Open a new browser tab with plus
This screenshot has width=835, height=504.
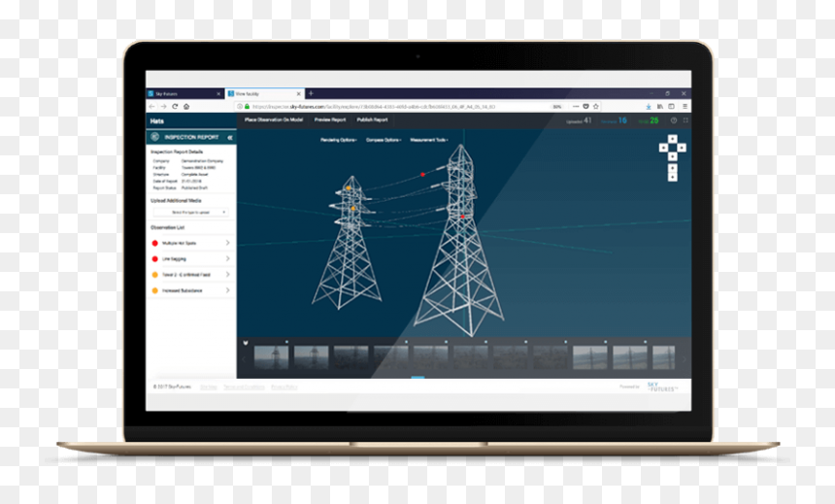pyautogui.click(x=311, y=93)
